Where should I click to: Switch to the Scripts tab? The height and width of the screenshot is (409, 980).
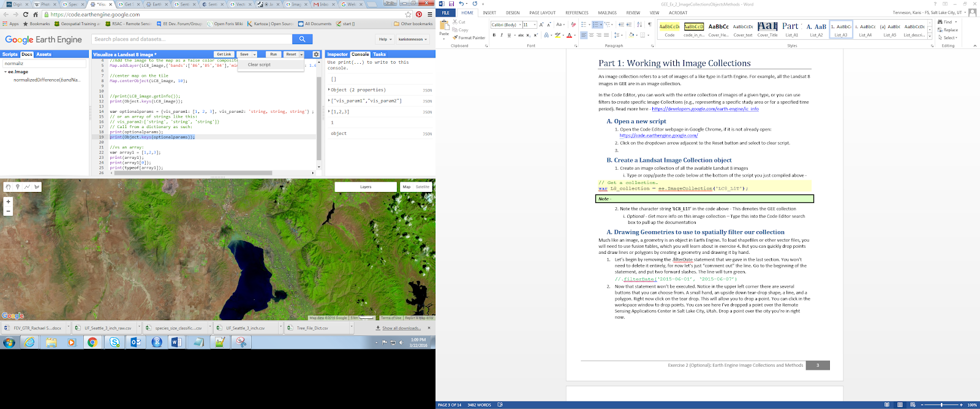(10, 54)
